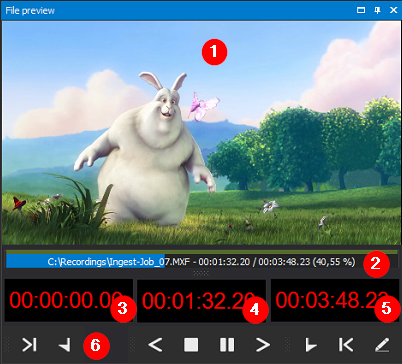Pin the File preview panel
This screenshot has width=402, height=364.
point(377,10)
